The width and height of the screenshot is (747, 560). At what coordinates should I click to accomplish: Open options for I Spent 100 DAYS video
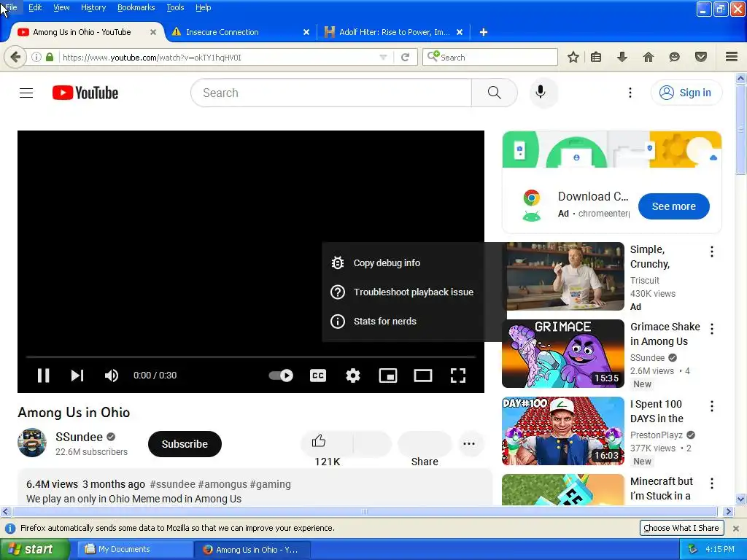tap(712, 406)
